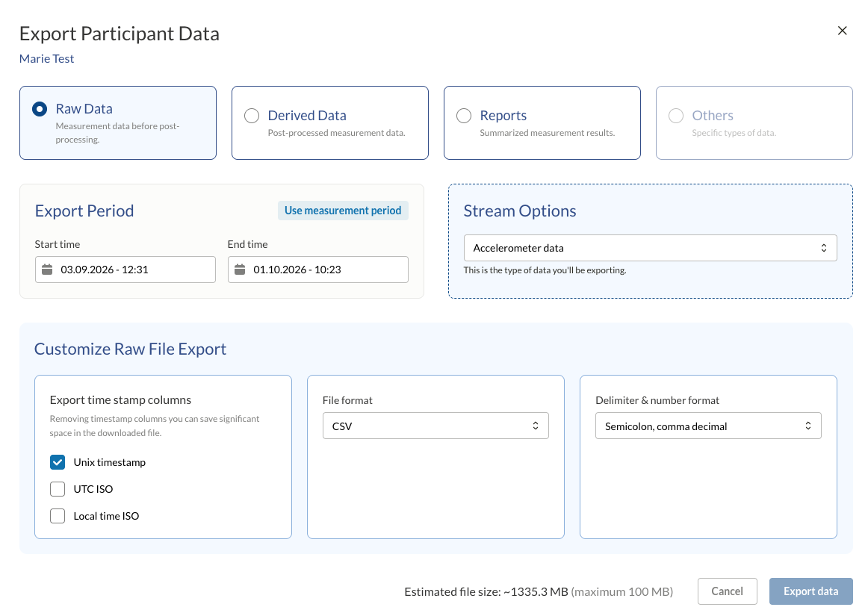Click the Stream Options heading

click(x=520, y=211)
